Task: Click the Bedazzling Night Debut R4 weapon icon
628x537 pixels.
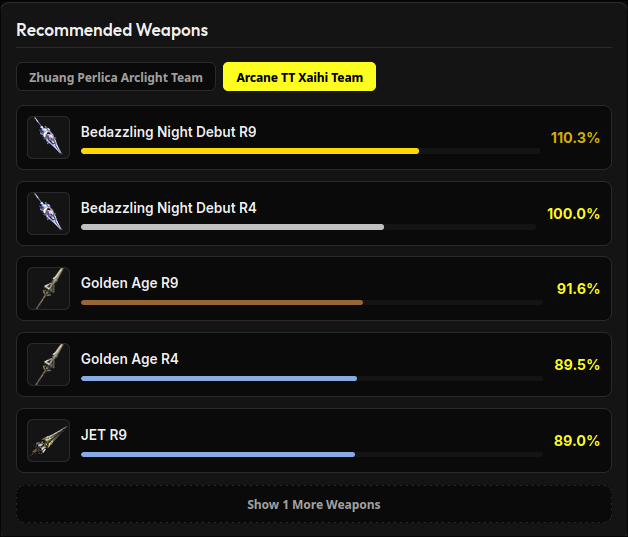Action: (48, 213)
